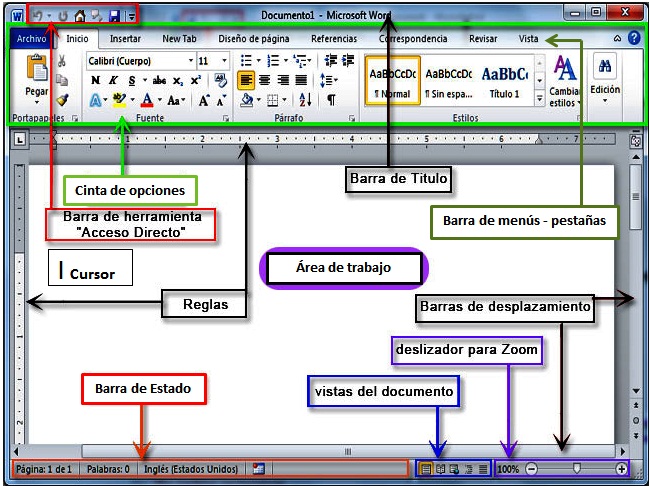Click the zoom slider handle

[x=577, y=468]
